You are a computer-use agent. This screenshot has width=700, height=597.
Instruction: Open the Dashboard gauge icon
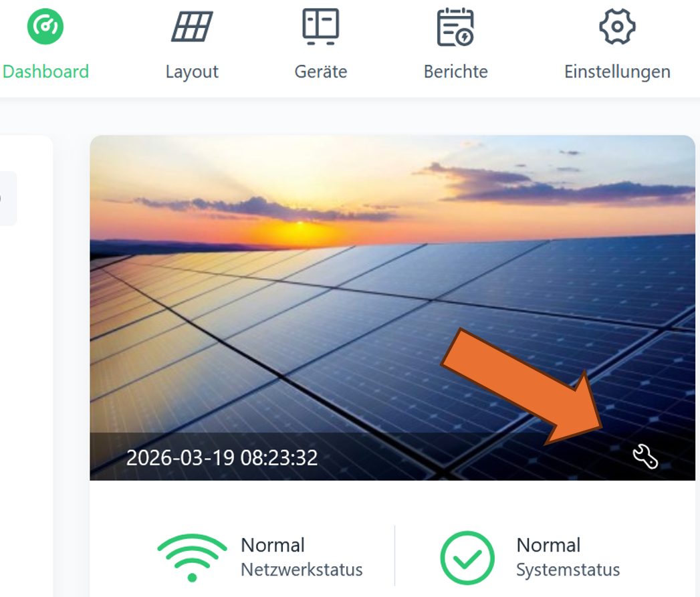45,27
